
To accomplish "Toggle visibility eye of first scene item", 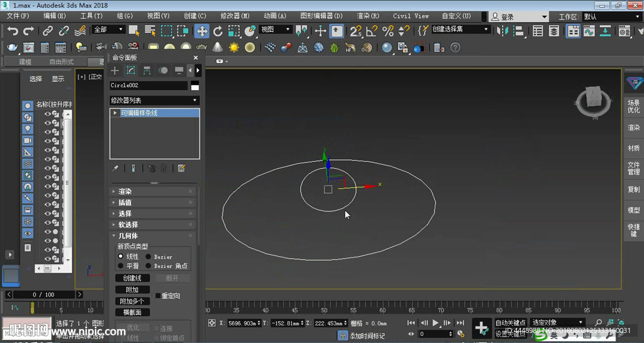I will point(48,114).
